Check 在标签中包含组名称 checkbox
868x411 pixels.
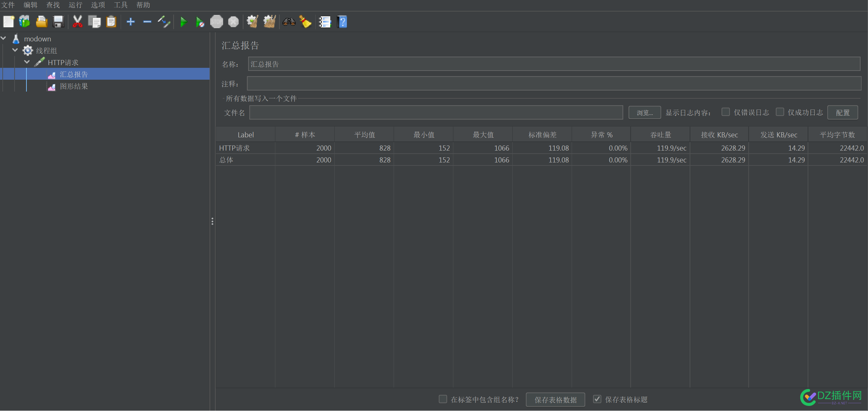pos(443,399)
